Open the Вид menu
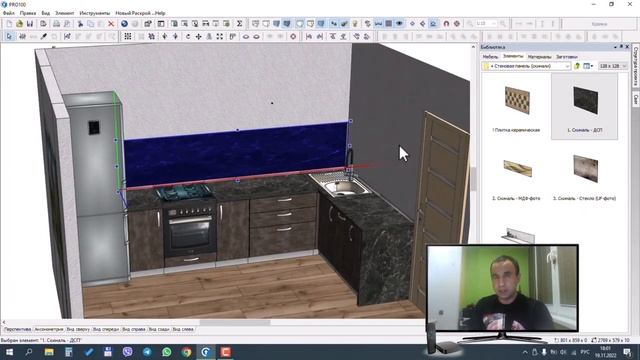The height and width of the screenshot is (360, 640). pos(45,13)
